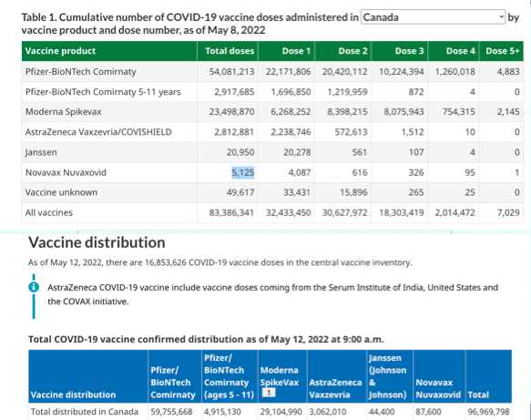The height and width of the screenshot is (420, 531).
Task: Click Pfizer Dose 3 value 10,224,394
Action: tap(402, 72)
